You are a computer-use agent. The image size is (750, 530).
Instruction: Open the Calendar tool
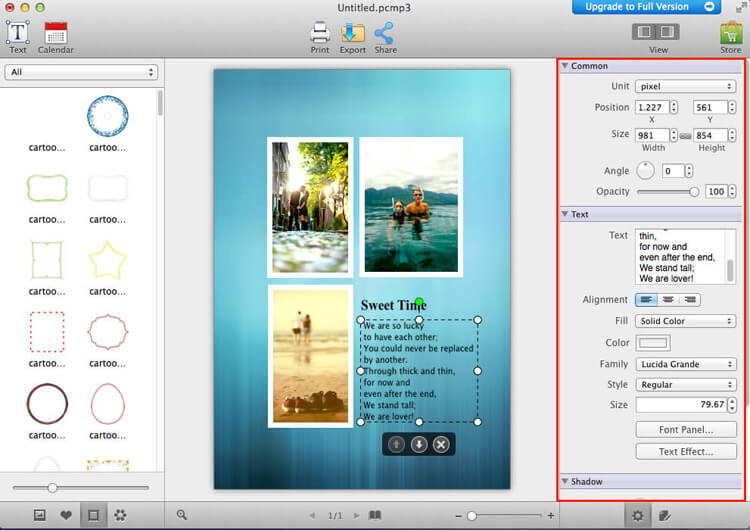coord(55,37)
